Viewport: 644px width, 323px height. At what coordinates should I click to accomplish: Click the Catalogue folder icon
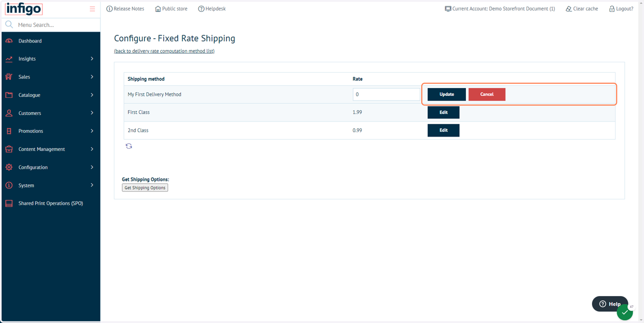(9, 95)
